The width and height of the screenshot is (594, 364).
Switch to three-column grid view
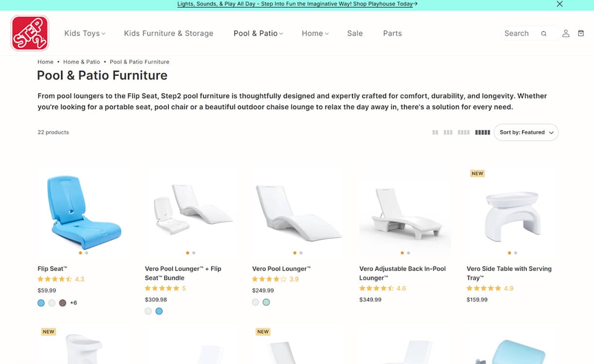[448, 132]
